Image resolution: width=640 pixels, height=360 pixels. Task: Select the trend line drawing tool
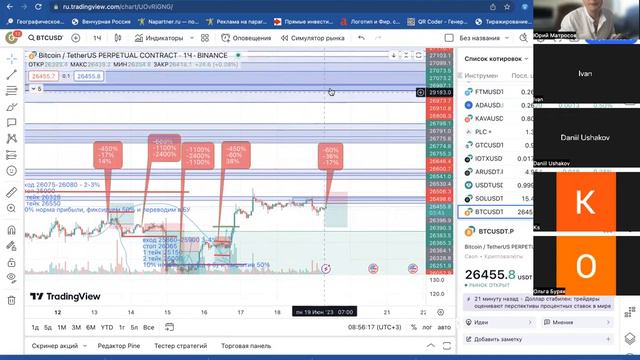coord(11,75)
